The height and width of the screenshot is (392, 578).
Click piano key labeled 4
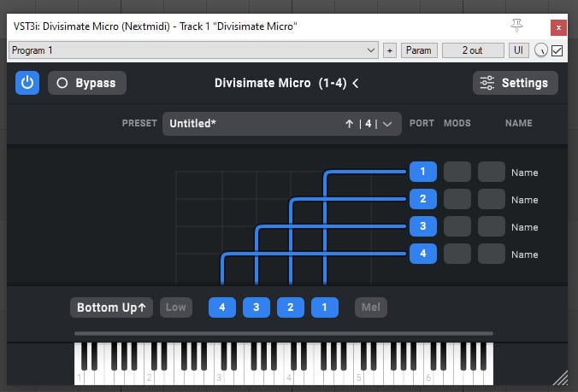pyautogui.click(x=289, y=377)
